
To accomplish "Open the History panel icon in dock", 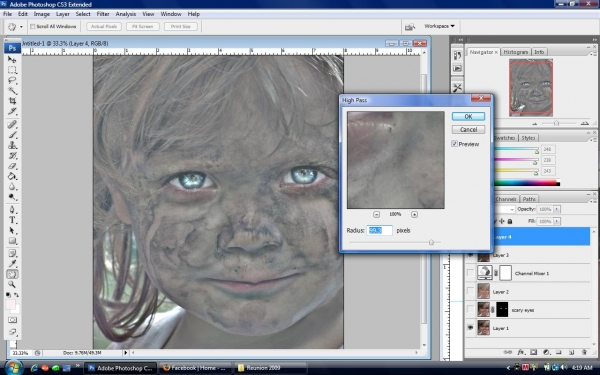I will [457, 55].
